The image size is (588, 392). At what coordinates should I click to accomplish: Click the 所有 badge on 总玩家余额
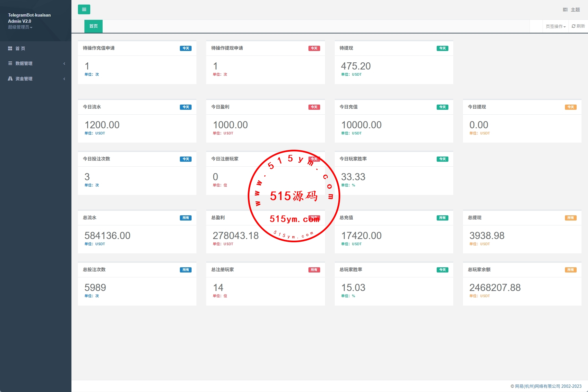pyautogui.click(x=570, y=270)
